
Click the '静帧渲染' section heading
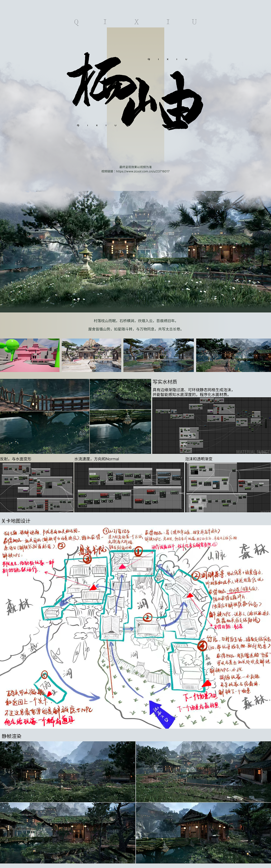[11, 736]
